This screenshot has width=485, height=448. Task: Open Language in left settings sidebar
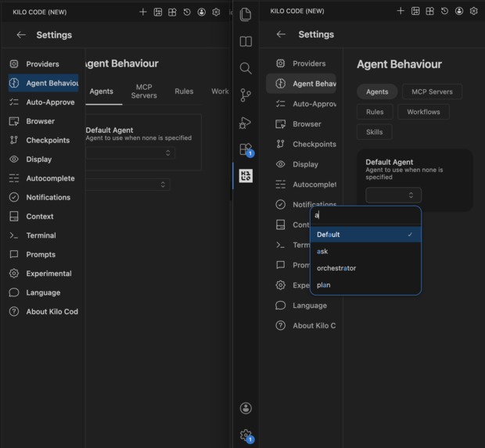coord(43,292)
